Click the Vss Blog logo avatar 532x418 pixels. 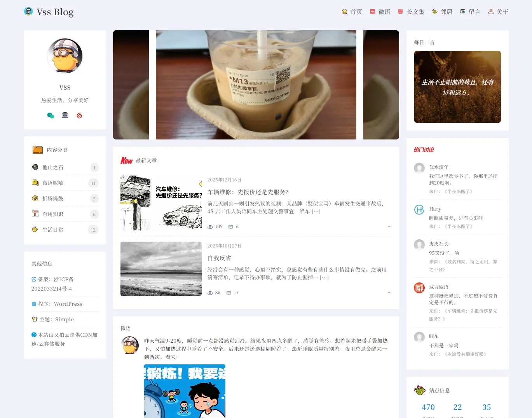[28, 12]
